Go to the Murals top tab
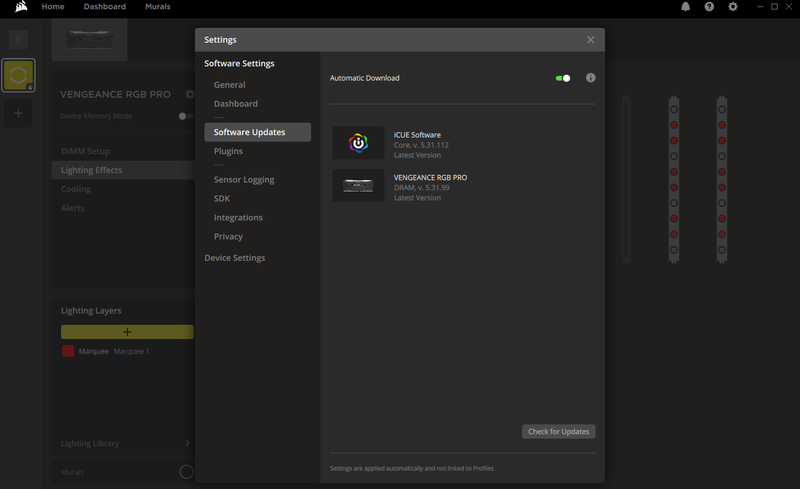800x489 pixels. click(158, 7)
